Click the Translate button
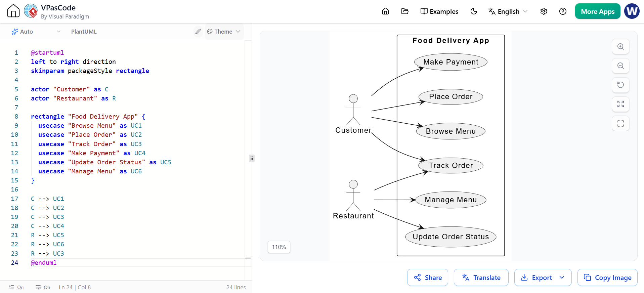The height and width of the screenshot is (293, 644). pyautogui.click(x=481, y=278)
